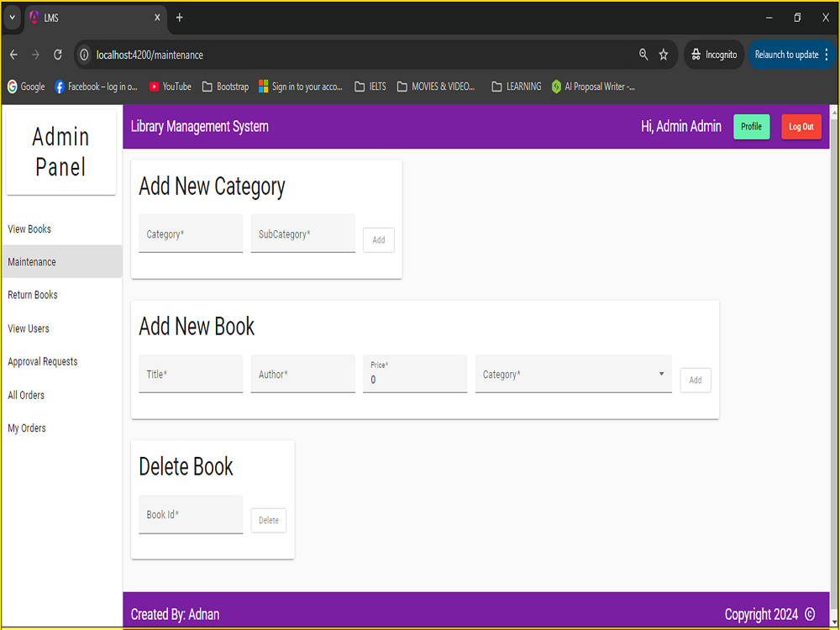840x630 pixels.
Task: Click the Delete button in Delete Book
Action: pyautogui.click(x=269, y=520)
